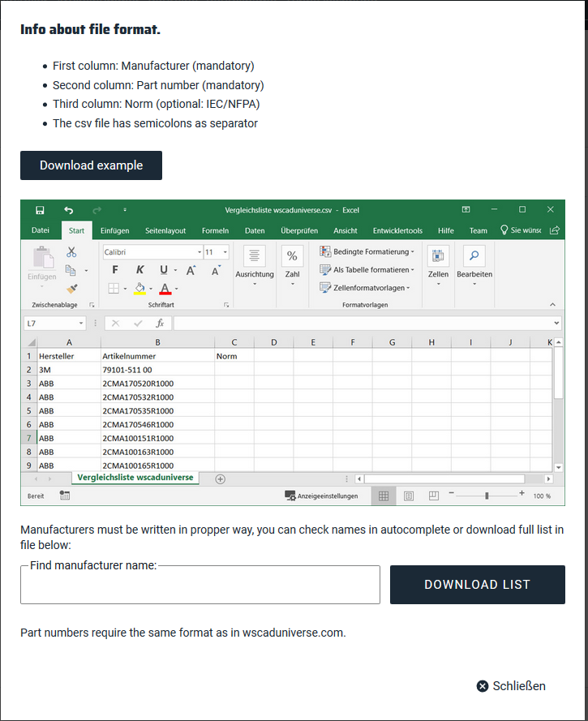The height and width of the screenshot is (721, 588).
Task: Open the Zwischenablage dialog launcher
Action: pyautogui.click(x=92, y=305)
